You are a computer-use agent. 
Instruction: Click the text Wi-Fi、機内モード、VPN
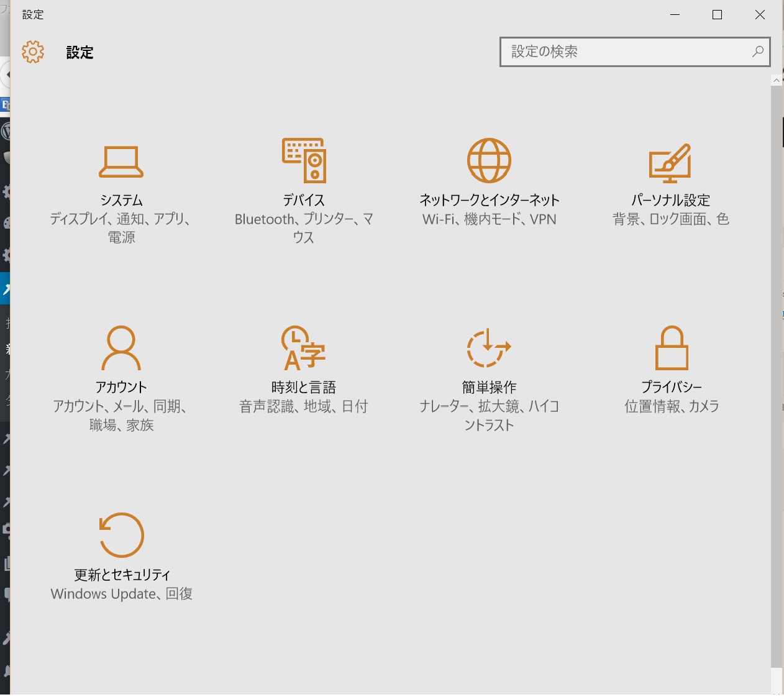tap(490, 219)
